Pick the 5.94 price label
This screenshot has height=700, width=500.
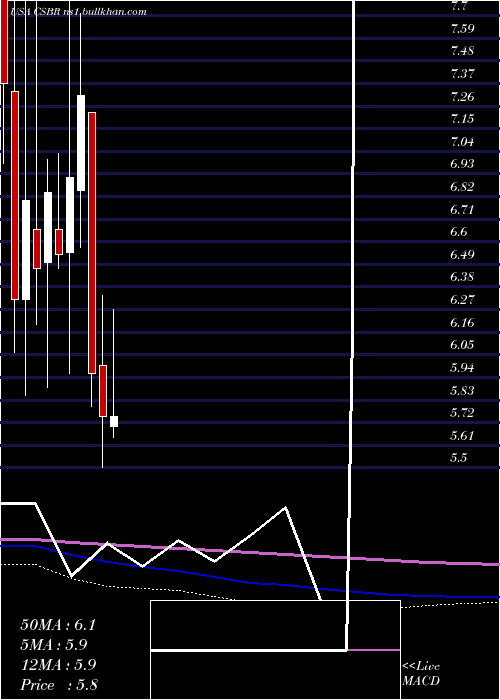462,368
